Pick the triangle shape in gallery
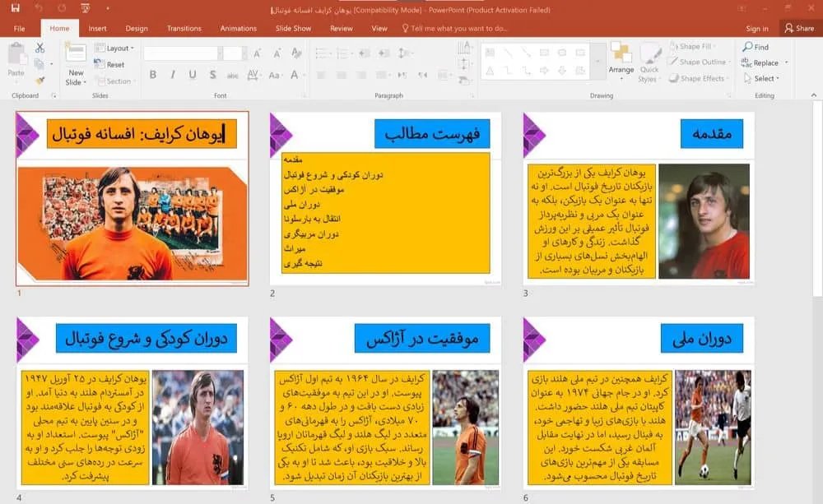 (490, 70)
